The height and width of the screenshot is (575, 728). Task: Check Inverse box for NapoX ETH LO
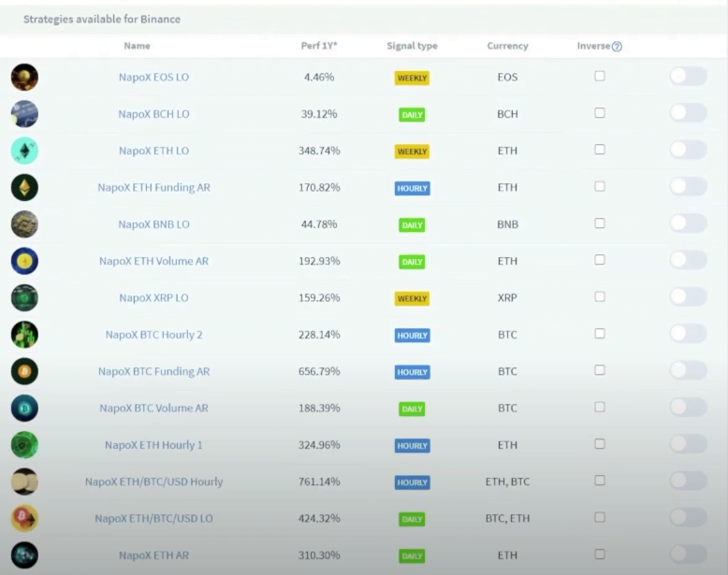tap(600, 150)
